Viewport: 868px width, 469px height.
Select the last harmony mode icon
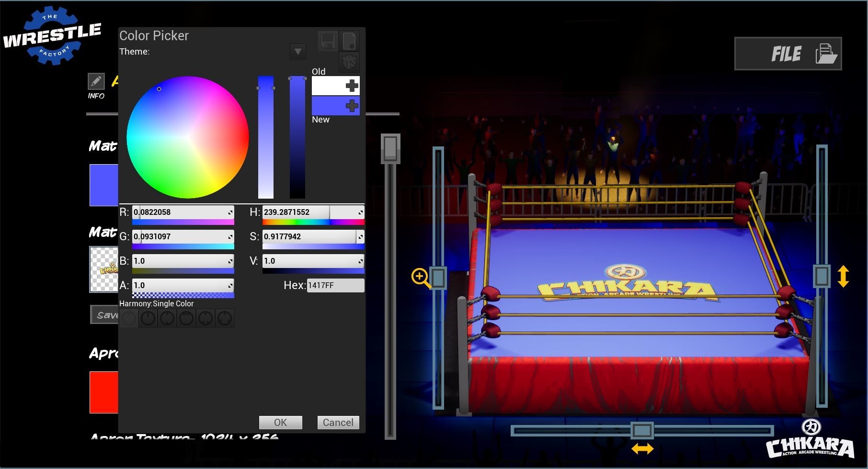coord(225,318)
